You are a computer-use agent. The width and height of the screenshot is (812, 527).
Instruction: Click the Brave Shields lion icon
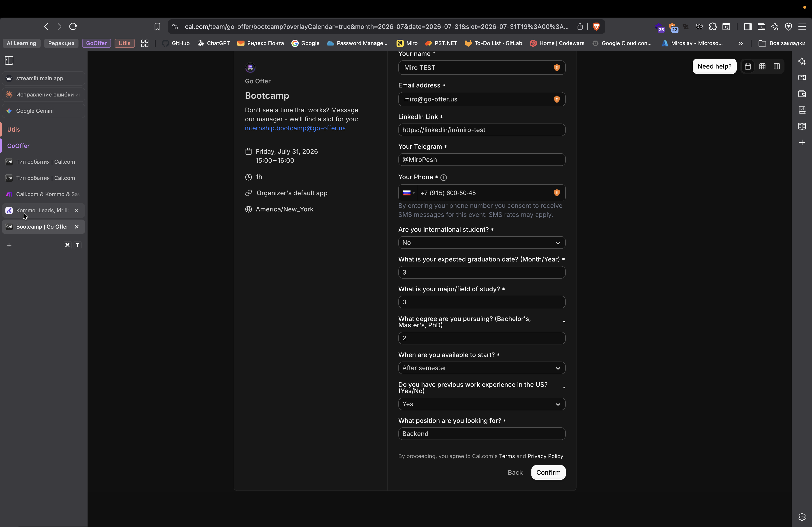596,27
